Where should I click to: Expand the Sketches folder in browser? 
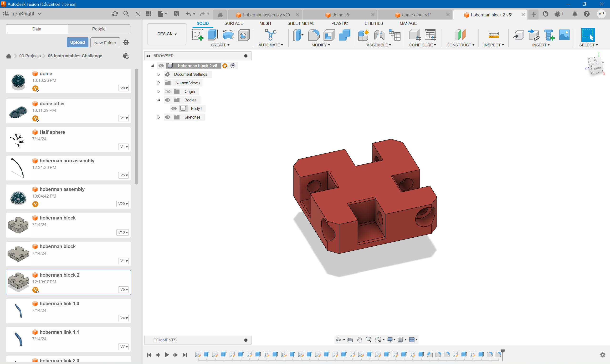point(159,117)
